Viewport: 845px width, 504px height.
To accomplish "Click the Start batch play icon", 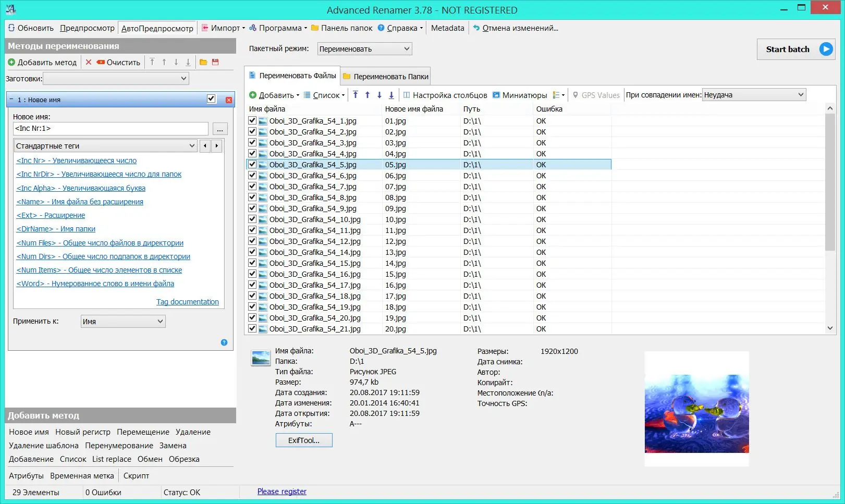I will (826, 49).
